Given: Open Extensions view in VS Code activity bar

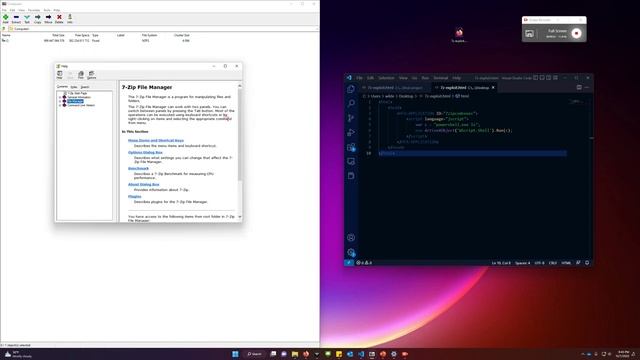Looking at the screenshot, I should point(351,147).
